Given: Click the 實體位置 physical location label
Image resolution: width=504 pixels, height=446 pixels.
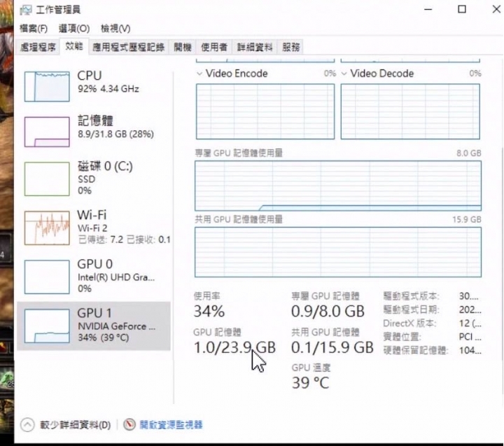Looking at the screenshot, I should pos(402,337).
